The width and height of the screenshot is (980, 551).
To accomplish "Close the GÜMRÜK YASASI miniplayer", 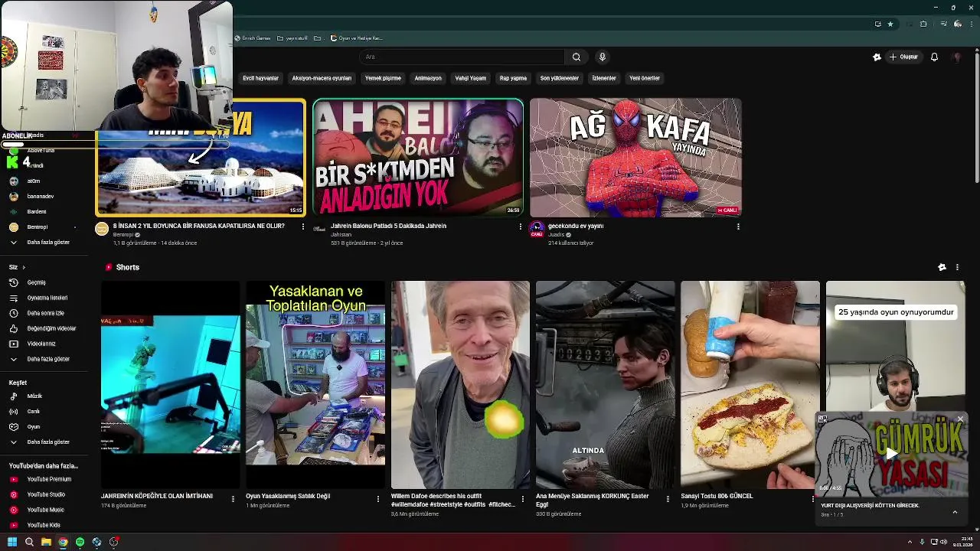I will click(960, 419).
